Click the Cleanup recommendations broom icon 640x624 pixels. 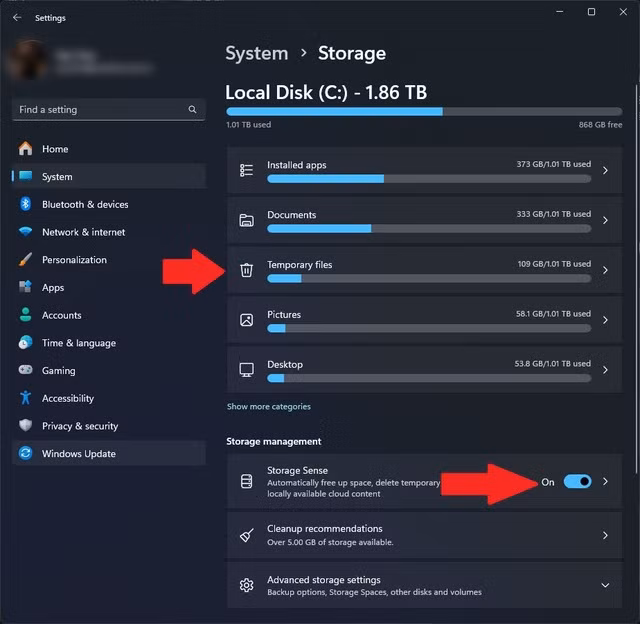coord(247,535)
